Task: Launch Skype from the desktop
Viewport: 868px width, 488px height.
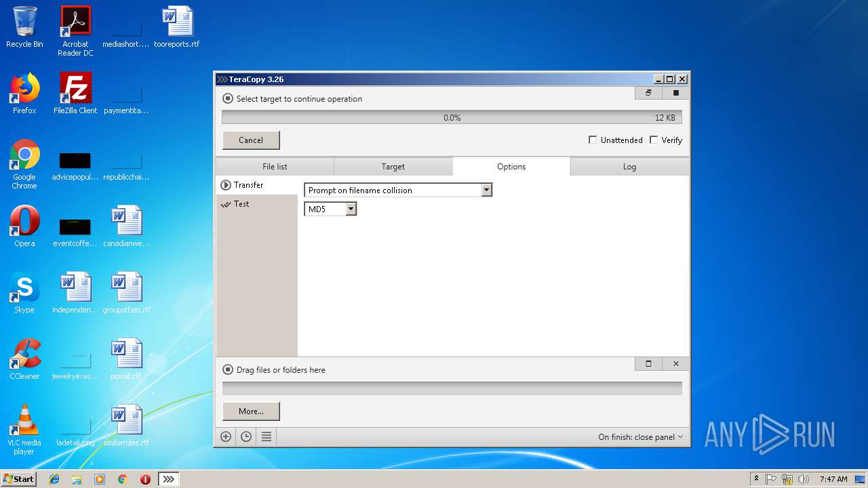Action: [x=24, y=293]
